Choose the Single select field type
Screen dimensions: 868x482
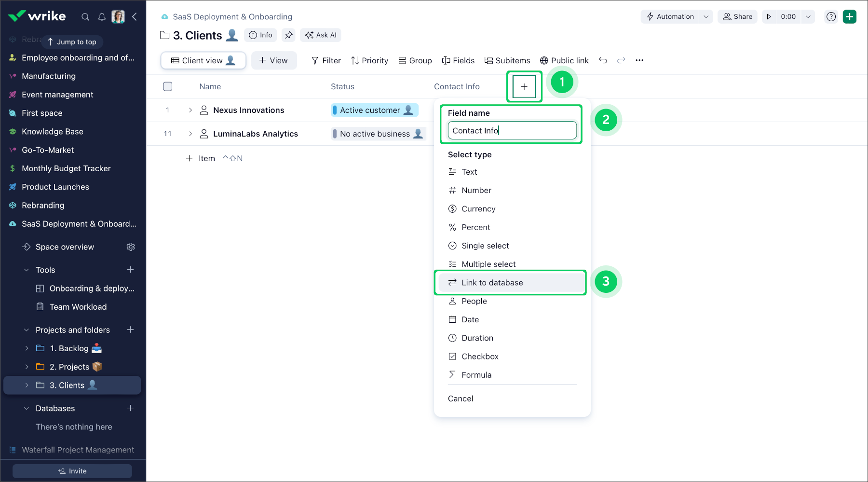point(485,246)
